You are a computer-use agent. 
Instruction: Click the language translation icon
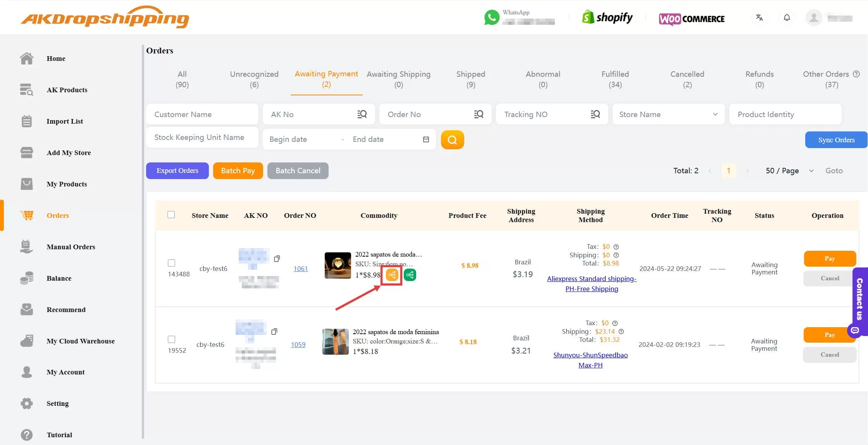tap(759, 17)
